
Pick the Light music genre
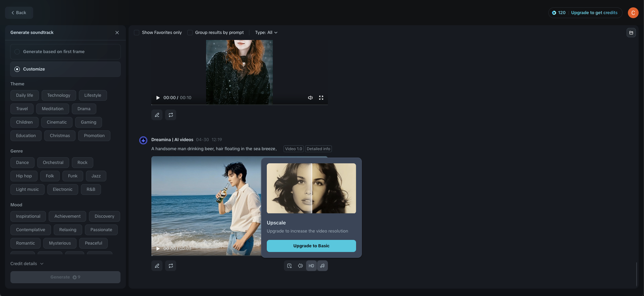(28, 189)
